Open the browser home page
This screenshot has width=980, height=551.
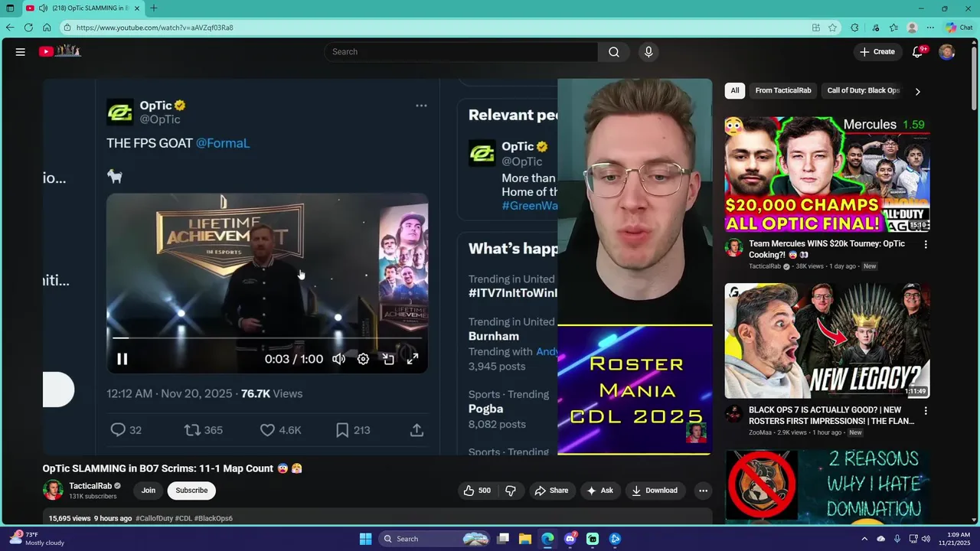click(47, 28)
